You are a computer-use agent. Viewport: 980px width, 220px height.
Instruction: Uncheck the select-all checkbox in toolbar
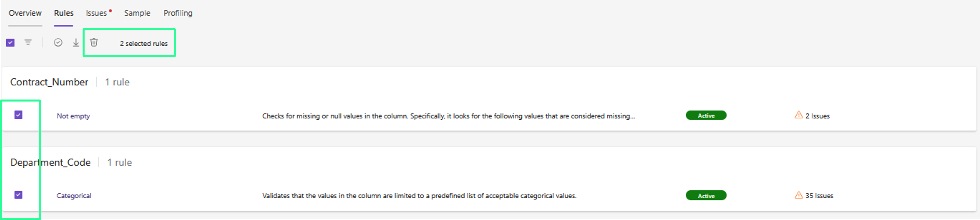coord(10,42)
